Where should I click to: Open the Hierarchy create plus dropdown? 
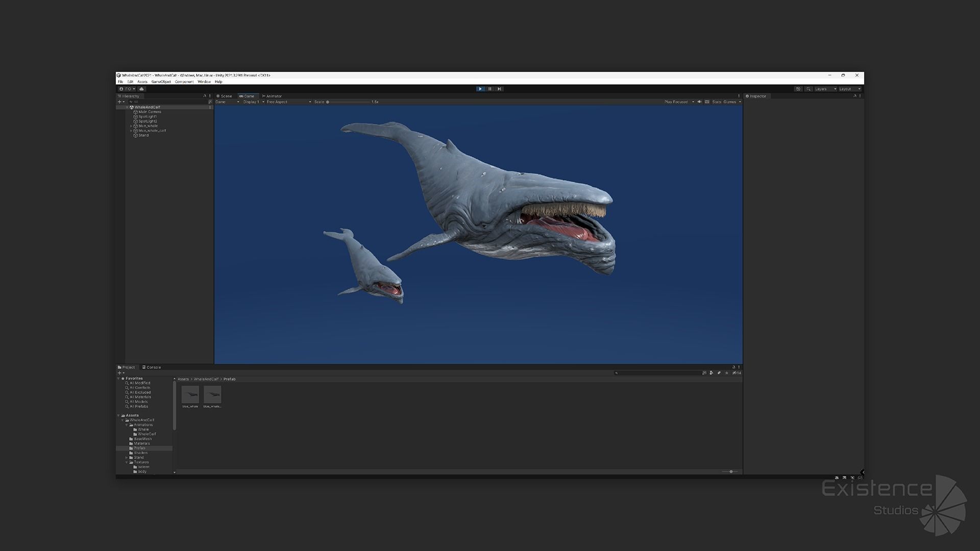[121, 102]
